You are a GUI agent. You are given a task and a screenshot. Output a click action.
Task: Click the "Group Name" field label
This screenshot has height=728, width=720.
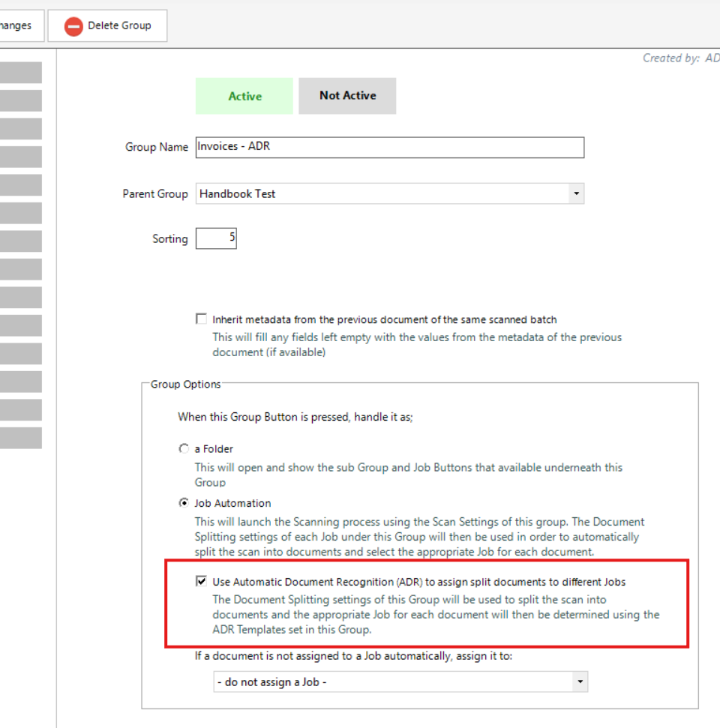157,148
